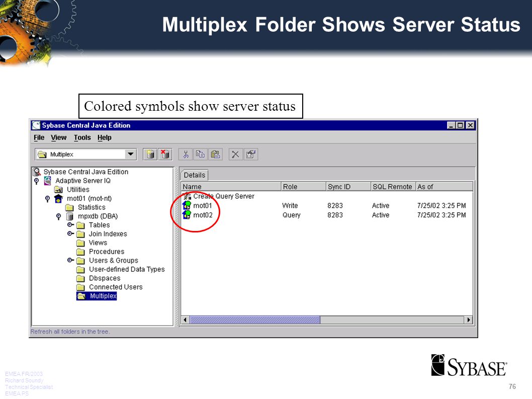Click the mot01 (mot-nt) server icon
This screenshot has height=399, width=532.
(58, 198)
